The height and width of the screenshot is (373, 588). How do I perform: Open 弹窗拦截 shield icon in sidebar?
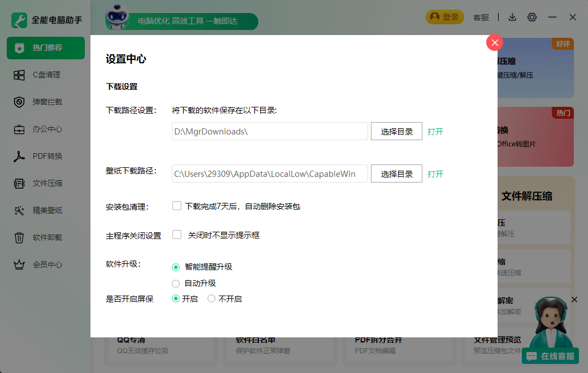coord(19,102)
